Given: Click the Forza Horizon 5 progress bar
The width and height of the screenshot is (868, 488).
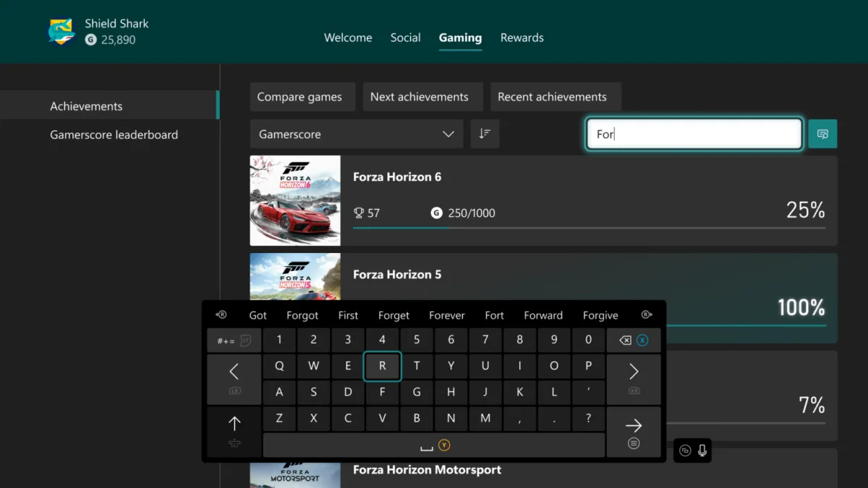Looking at the screenshot, I should pos(746,325).
